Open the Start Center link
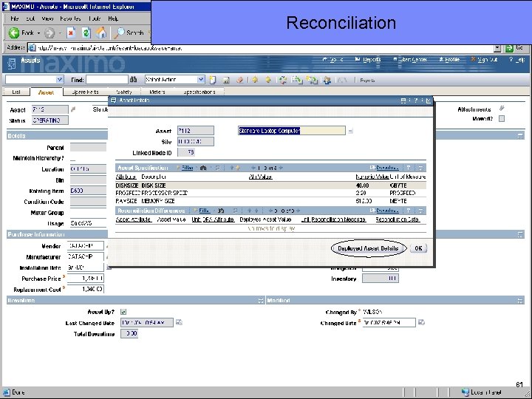The image size is (532, 399). pos(410,60)
